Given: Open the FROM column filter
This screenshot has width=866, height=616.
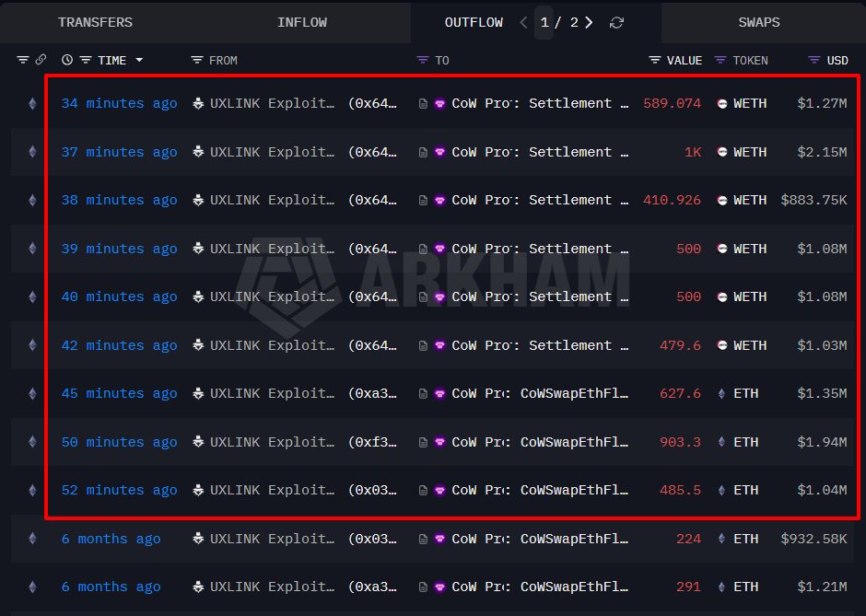Looking at the screenshot, I should point(196,60).
